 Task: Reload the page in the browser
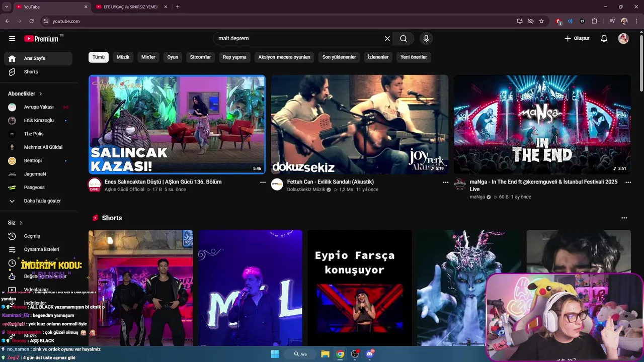click(x=31, y=21)
